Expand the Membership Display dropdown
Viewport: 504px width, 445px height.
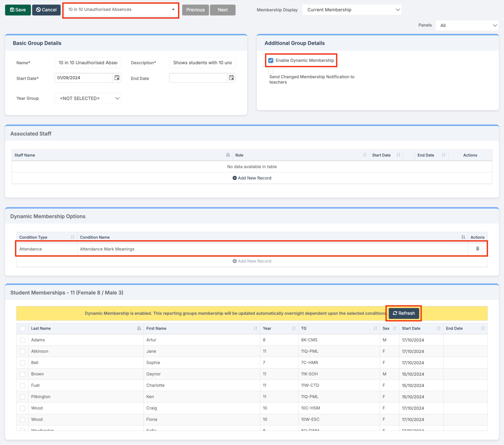pyautogui.click(x=352, y=10)
